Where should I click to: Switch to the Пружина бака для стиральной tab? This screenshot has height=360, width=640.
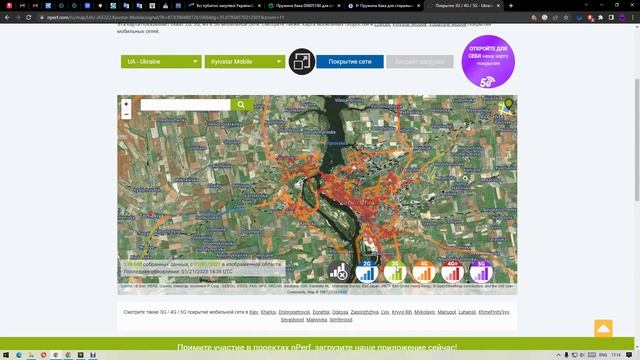tap(384, 6)
